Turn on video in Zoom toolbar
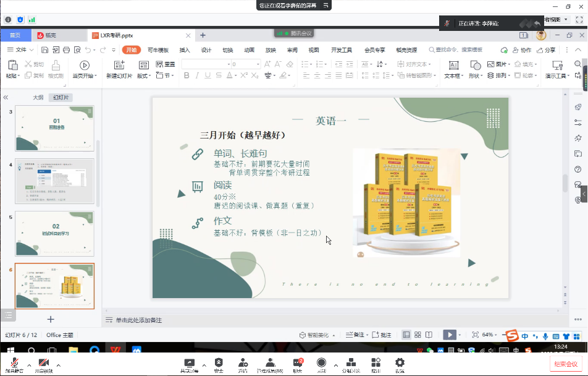 pos(43,363)
